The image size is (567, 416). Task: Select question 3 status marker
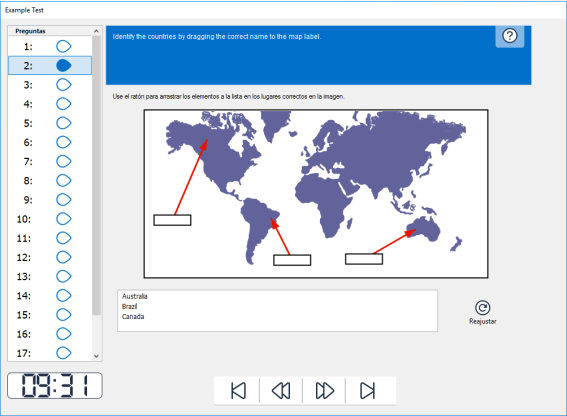(x=64, y=85)
